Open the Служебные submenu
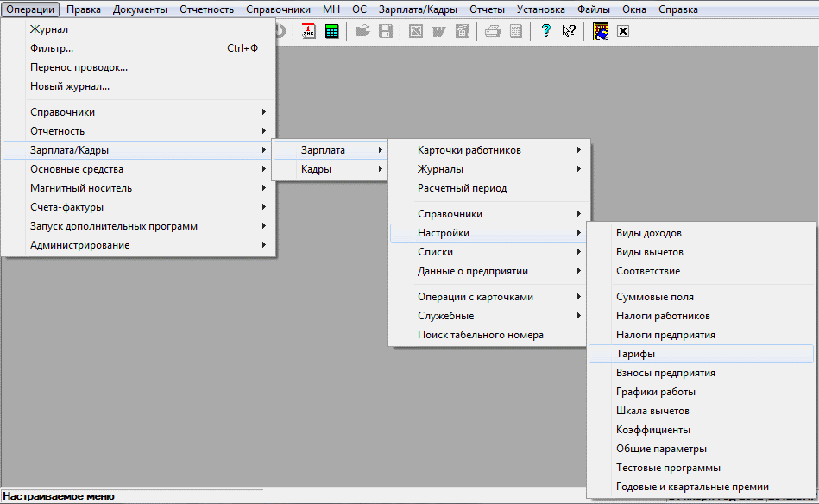This screenshot has height=504, width=819. pos(488,316)
